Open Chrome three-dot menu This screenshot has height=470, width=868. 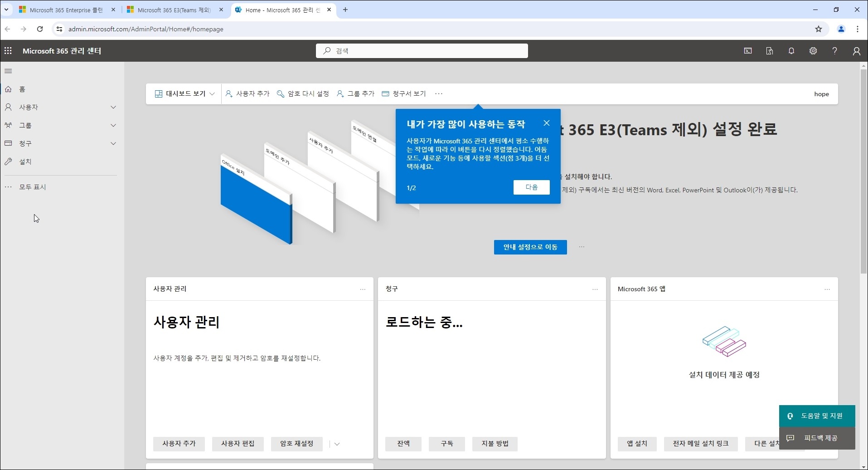858,29
